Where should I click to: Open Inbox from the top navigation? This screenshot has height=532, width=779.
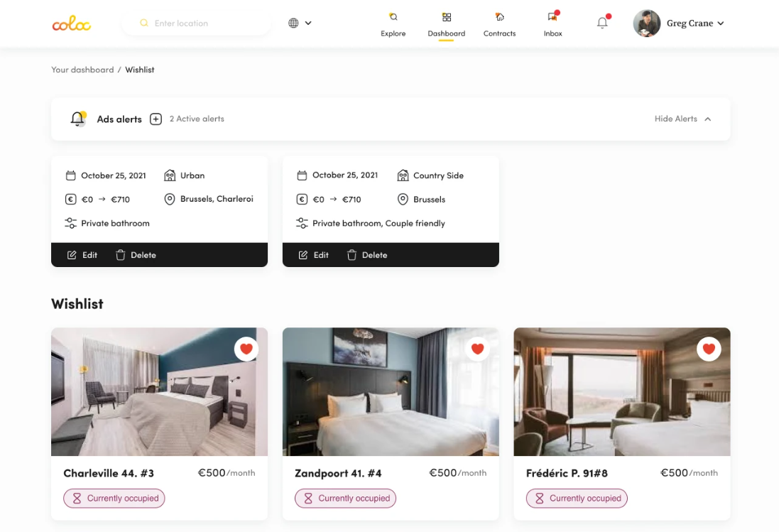[x=552, y=24]
